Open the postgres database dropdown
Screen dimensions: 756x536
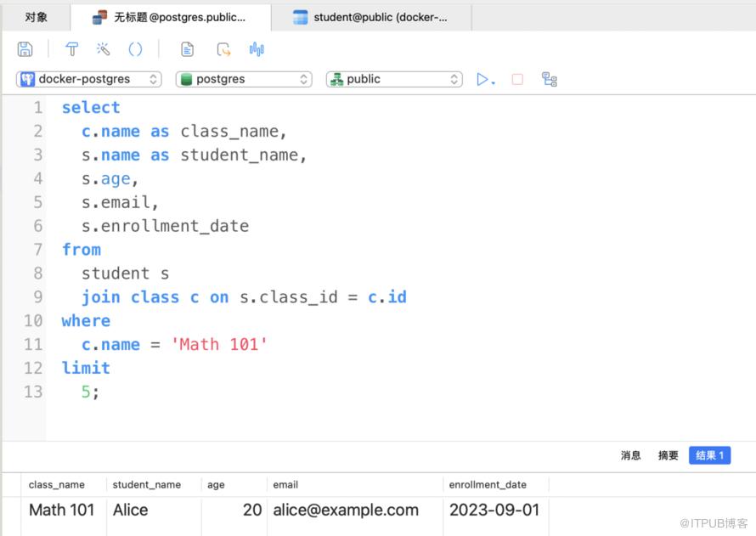coord(244,79)
